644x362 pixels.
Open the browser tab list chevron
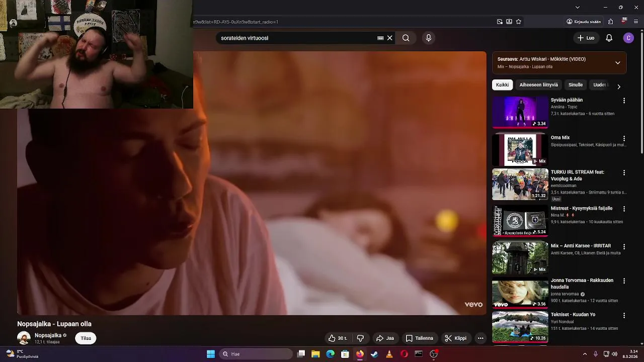click(578, 7)
